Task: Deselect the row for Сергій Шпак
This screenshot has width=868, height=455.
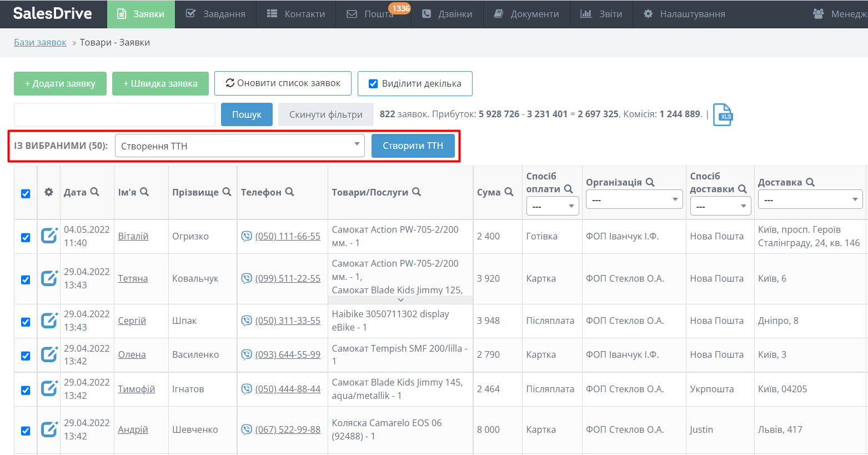Action: (x=26, y=322)
